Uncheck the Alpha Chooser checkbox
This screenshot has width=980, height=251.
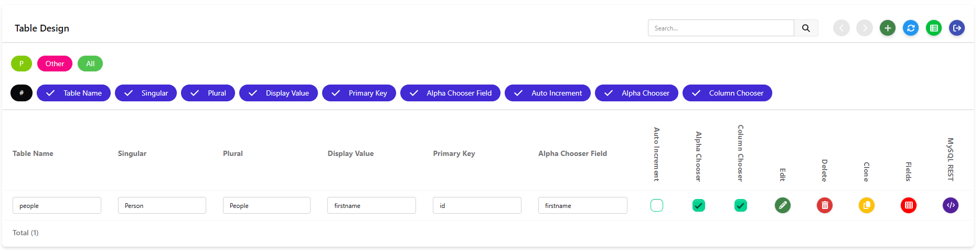(699, 205)
